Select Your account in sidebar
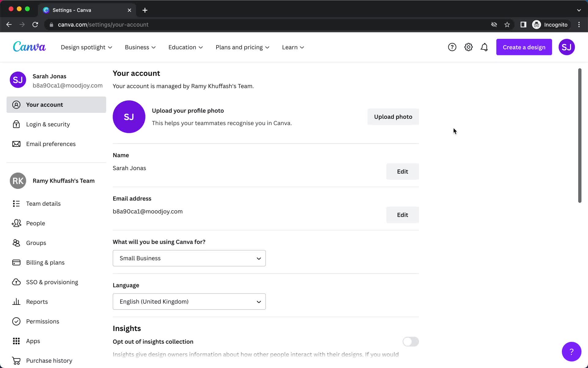Screen dimensions: 588x368 (x=56, y=105)
